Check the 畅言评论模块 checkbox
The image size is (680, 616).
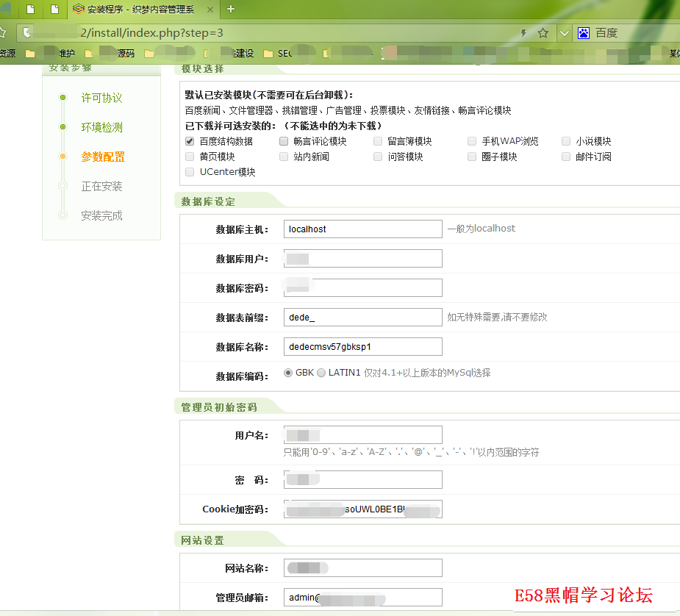pyautogui.click(x=284, y=141)
